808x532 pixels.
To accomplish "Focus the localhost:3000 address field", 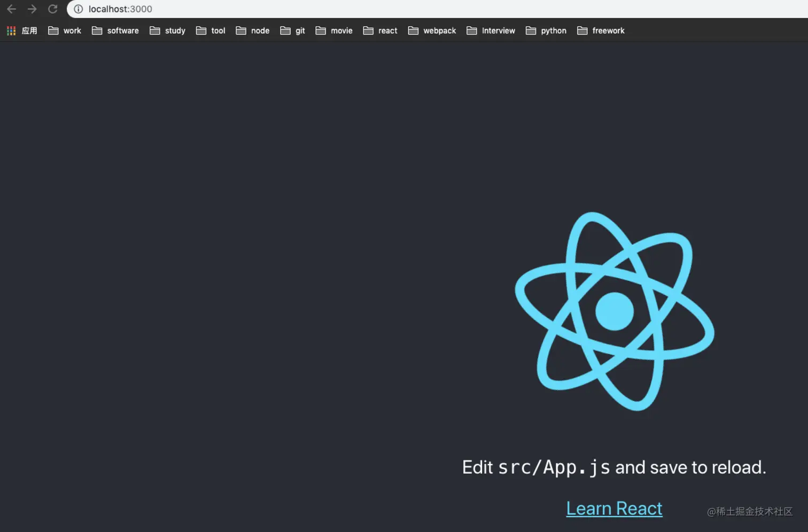I will 437,9.
